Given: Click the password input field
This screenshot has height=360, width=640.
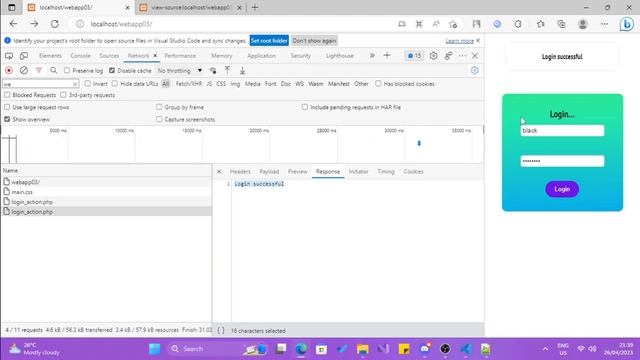Looking at the screenshot, I should click(x=562, y=161).
